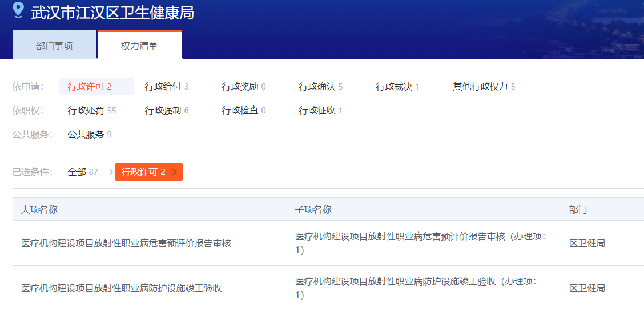Remove the 行政许可 filter via X
Viewport: 644px width, 309px height.
(175, 172)
